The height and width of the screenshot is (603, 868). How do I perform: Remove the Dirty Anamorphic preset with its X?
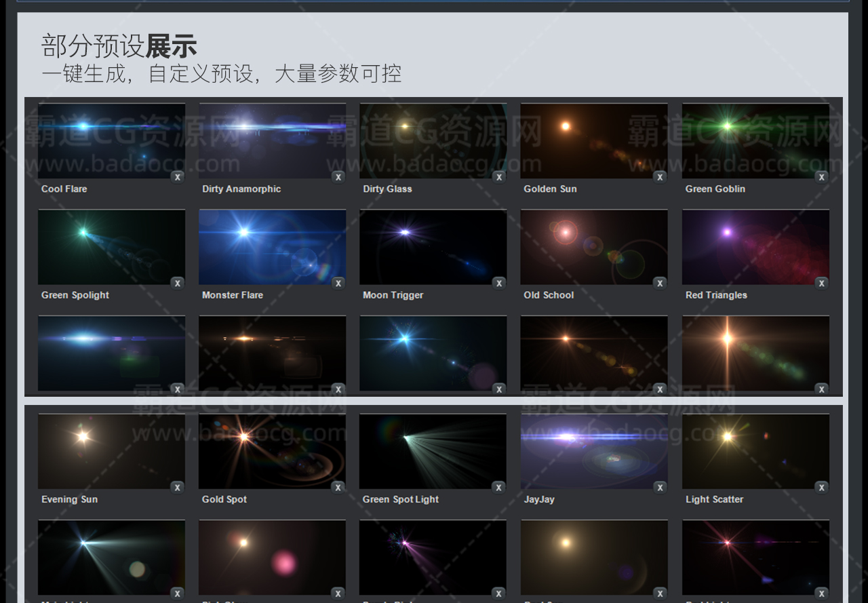click(x=338, y=177)
